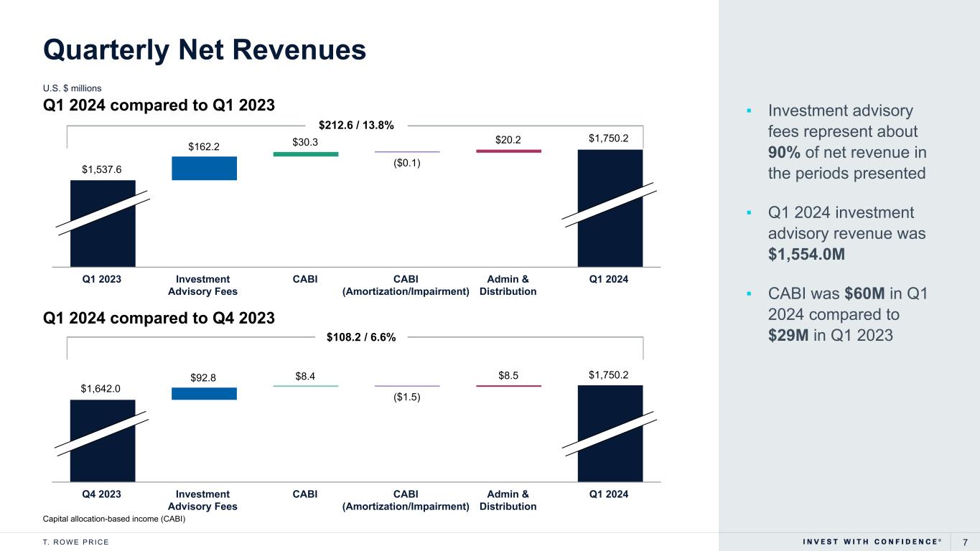This screenshot has width=980, height=551.
Task: Click the blue bar labeled $92.8
Action: tap(204, 393)
